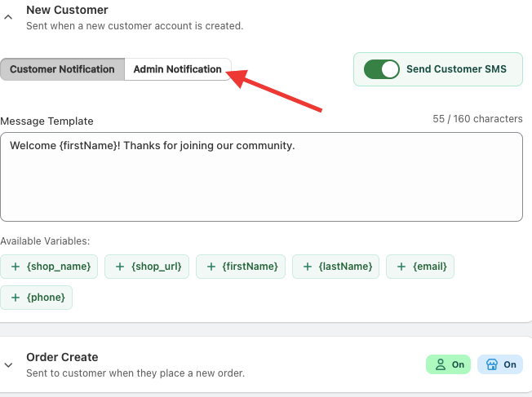The width and height of the screenshot is (532, 397).
Task: Toggle the Send Customer SMS switch
Action: coord(381,69)
